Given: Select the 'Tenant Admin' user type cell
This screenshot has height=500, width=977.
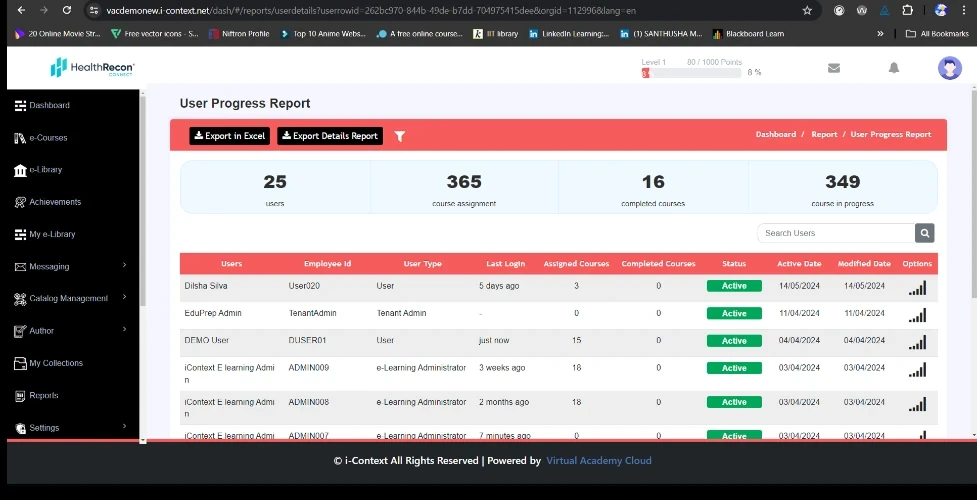Looking at the screenshot, I should point(401,313).
